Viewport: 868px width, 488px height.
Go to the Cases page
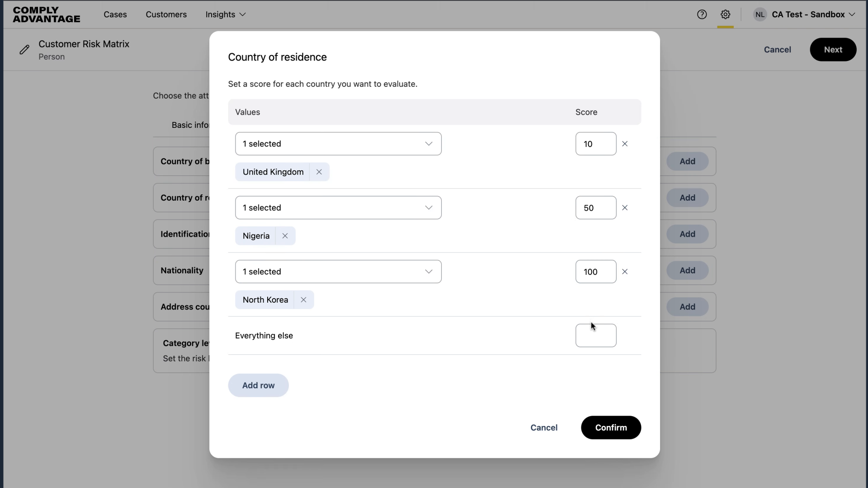coord(115,14)
